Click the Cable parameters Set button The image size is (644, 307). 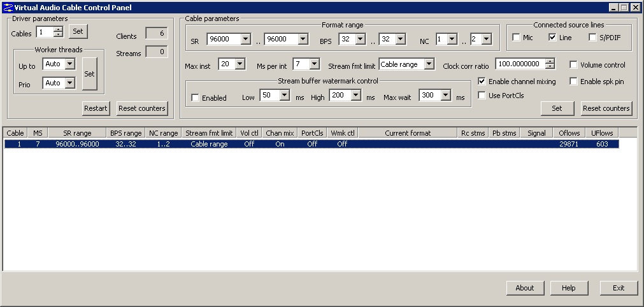tap(557, 108)
